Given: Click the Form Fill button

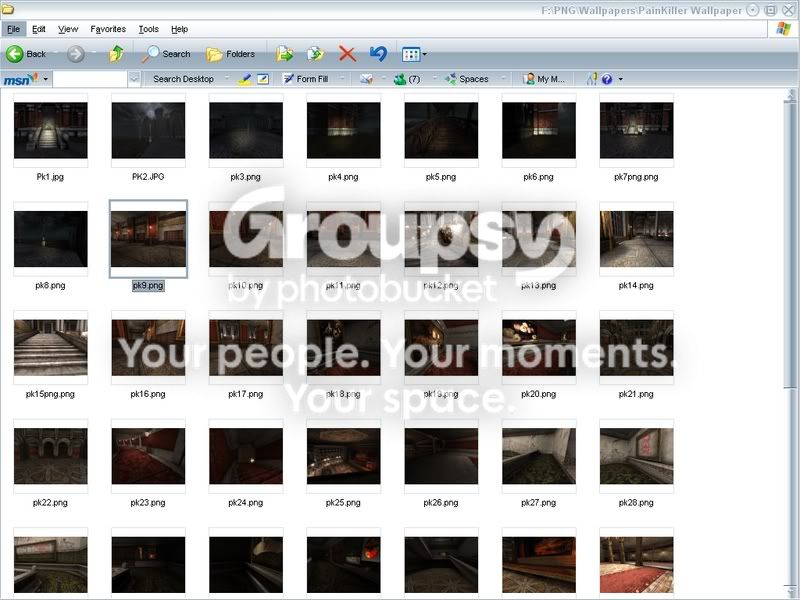Looking at the screenshot, I should pyautogui.click(x=306, y=79).
